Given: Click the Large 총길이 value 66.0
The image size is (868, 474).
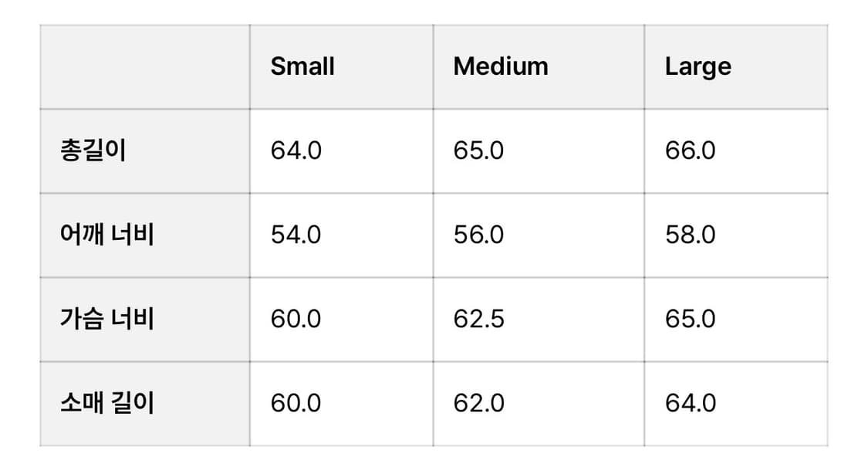Looking at the screenshot, I should click(690, 151).
